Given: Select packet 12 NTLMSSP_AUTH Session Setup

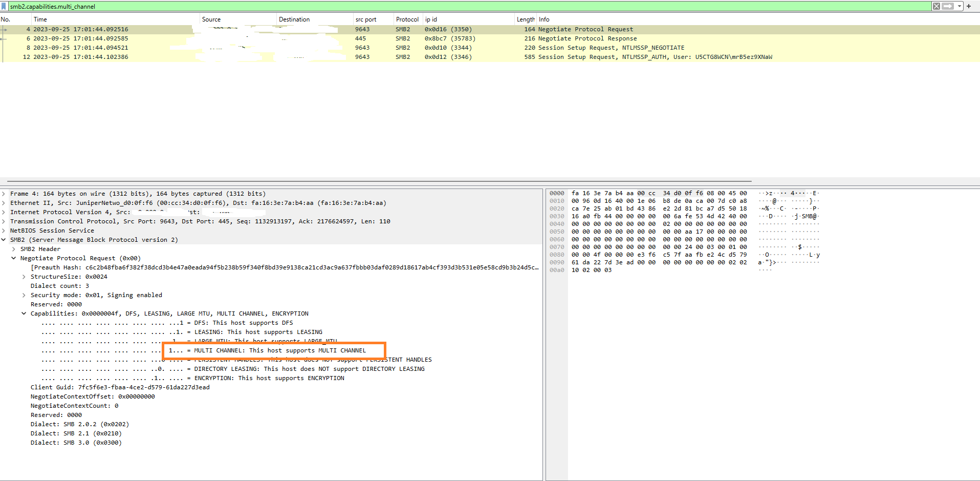Looking at the screenshot, I should [490, 57].
